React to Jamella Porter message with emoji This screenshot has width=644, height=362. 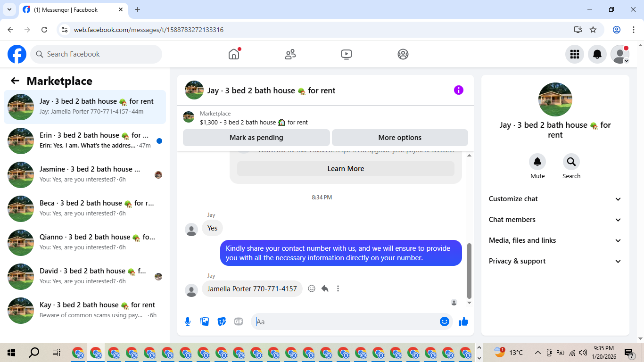tap(312, 288)
